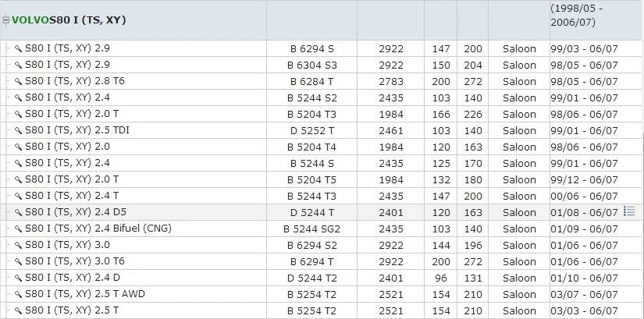This screenshot has width=644, height=319.
Task: Open S80 I (TS, XY) 2.4 T entry
Action: (x=72, y=196)
